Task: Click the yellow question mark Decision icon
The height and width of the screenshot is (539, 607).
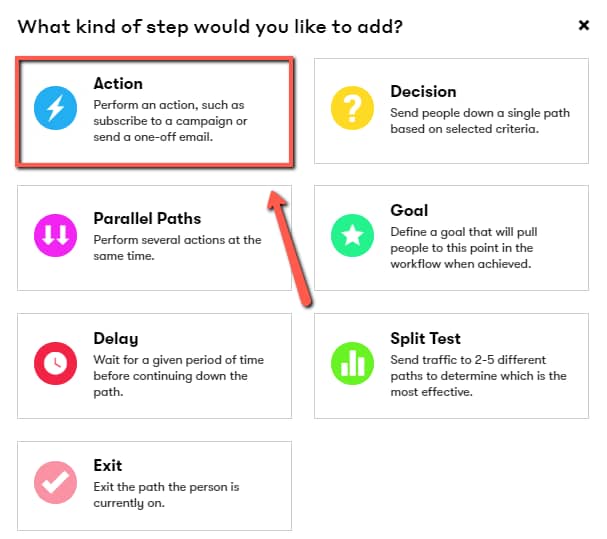Action: (352, 108)
